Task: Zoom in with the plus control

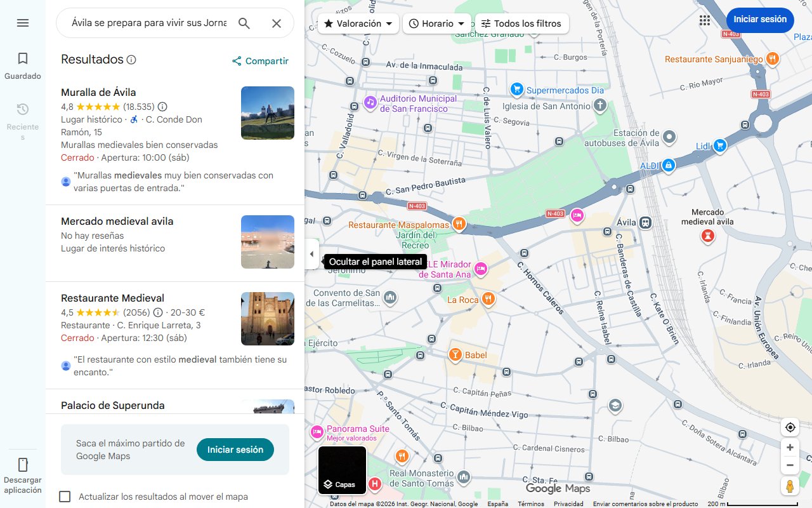Action: pyautogui.click(x=790, y=447)
